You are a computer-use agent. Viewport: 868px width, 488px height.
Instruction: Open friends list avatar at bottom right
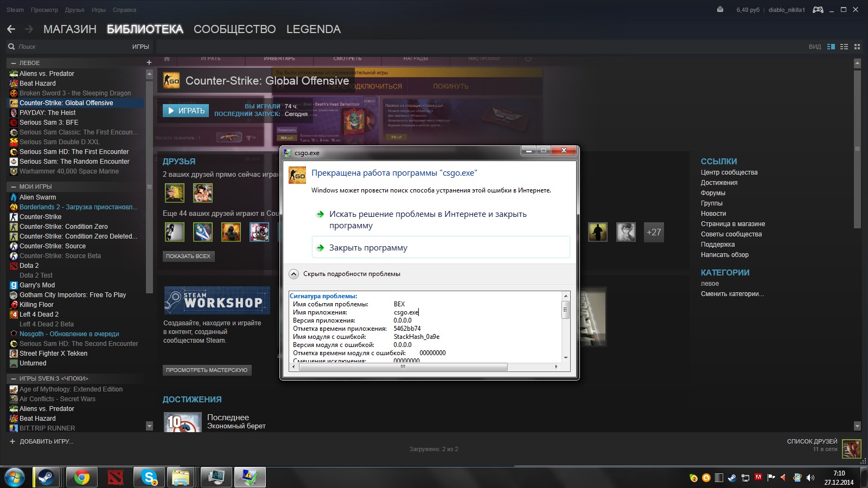pyautogui.click(x=852, y=449)
